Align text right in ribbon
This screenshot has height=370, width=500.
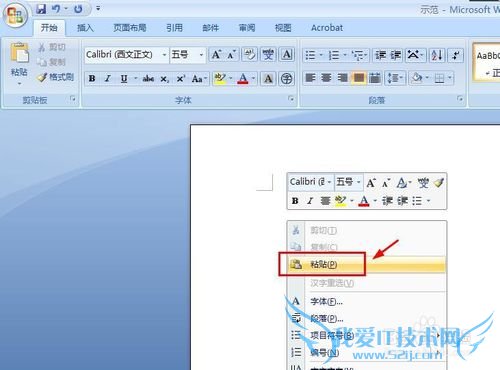[x=342, y=78]
